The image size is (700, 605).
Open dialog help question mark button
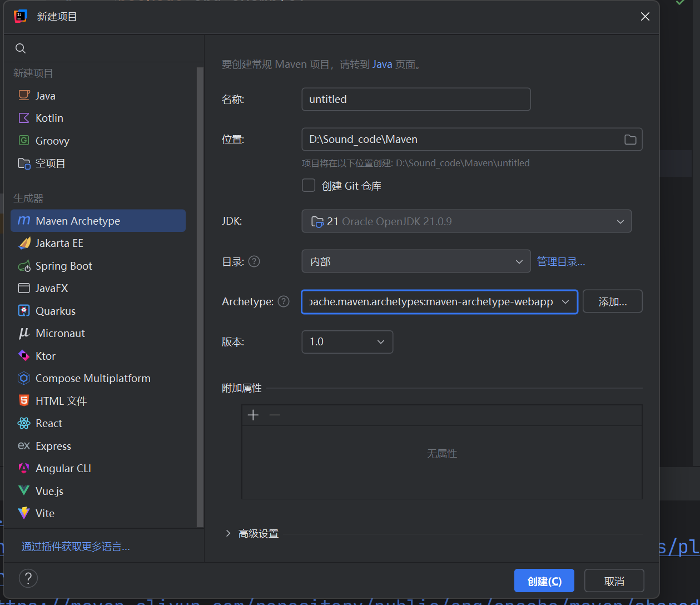28,578
